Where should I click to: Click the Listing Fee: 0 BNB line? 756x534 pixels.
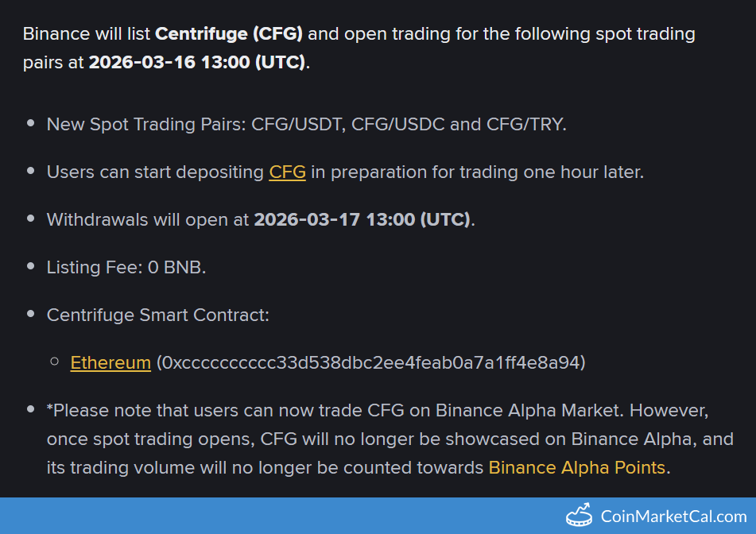click(x=126, y=268)
